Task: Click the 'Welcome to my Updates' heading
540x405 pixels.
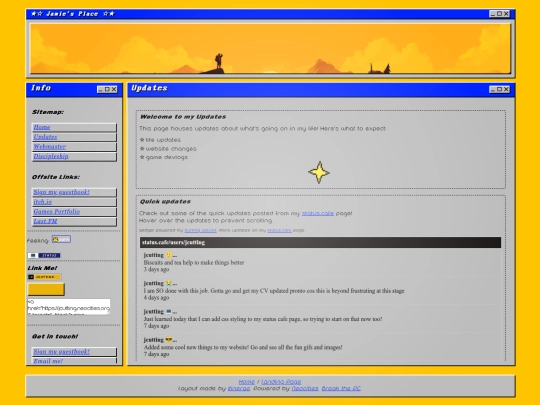Action: [183, 117]
